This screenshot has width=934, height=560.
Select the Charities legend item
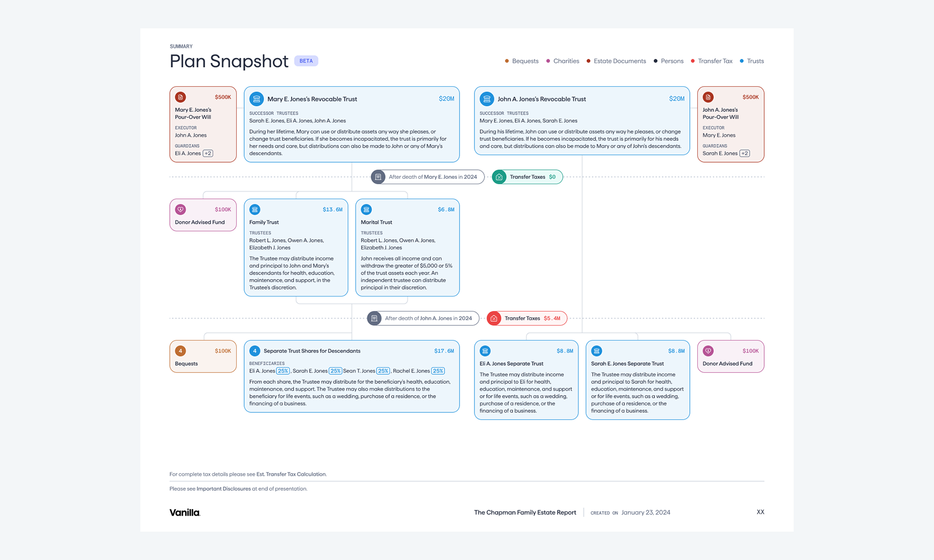click(x=562, y=61)
